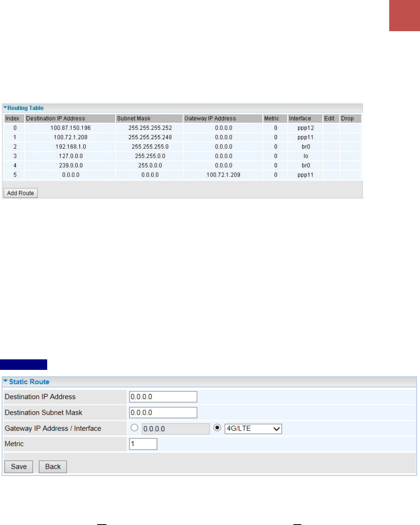This screenshot has height=525, width=420.
Task: Select destination 239.0.0.0 cell
Action: (x=71, y=165)
